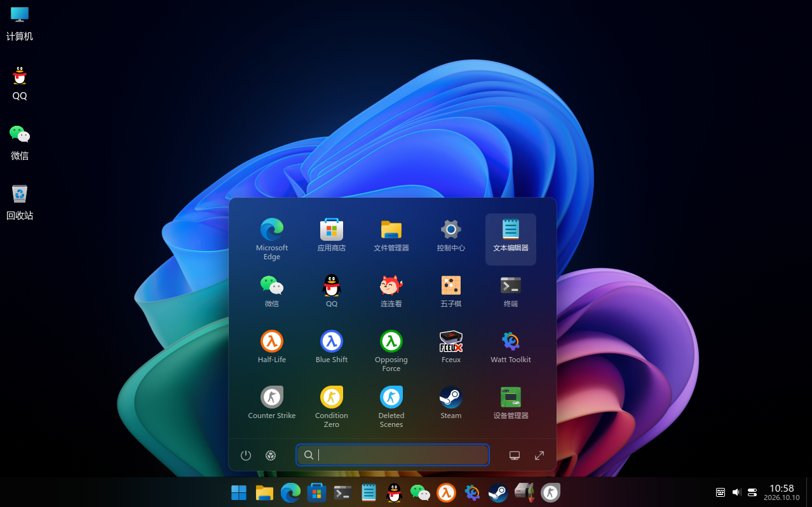Open QQ penguin icon in the taskbar

395,492
